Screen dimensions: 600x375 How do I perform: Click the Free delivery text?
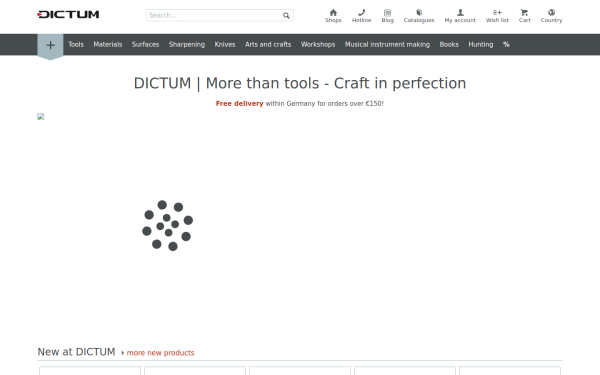239,103
